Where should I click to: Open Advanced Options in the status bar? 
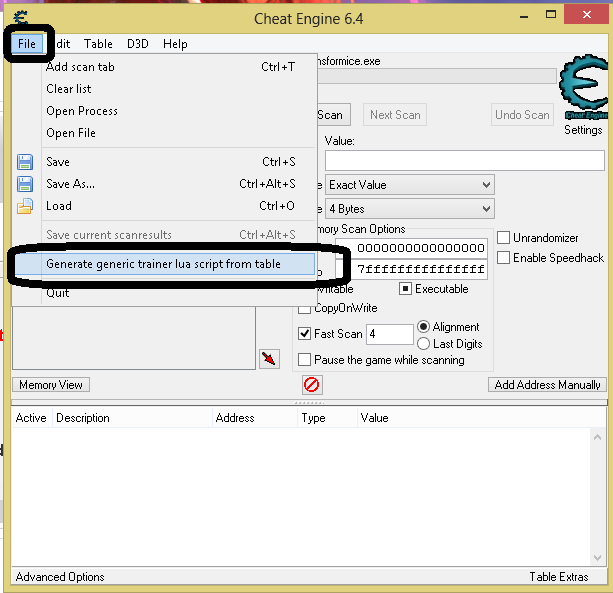pyautogui.click(x=60, y=577)
